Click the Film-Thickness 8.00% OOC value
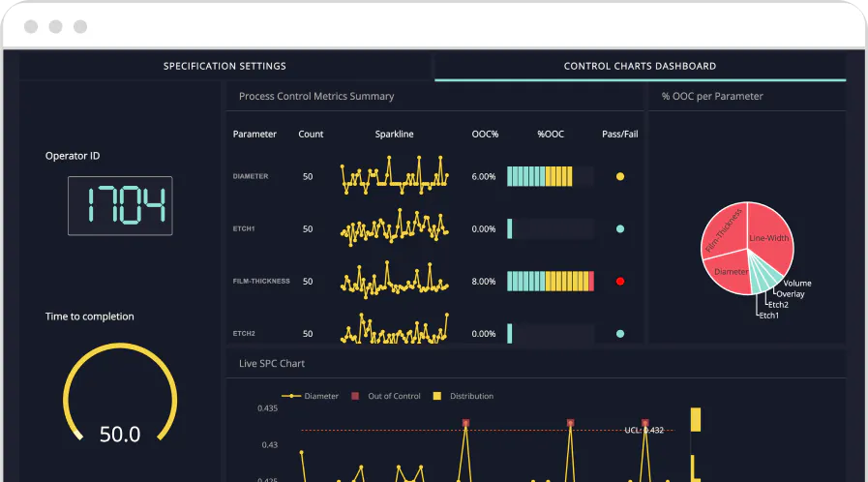This screenshot has height=482, width=868. pyautogui.click(x=483, y=281)
